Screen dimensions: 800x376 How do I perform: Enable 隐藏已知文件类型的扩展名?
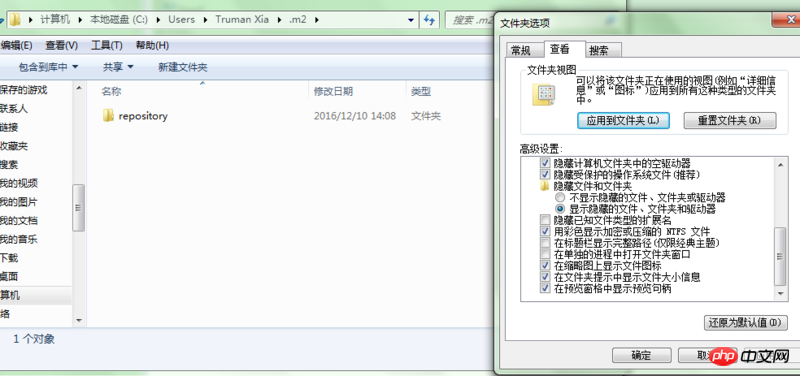tap(545, 220)
